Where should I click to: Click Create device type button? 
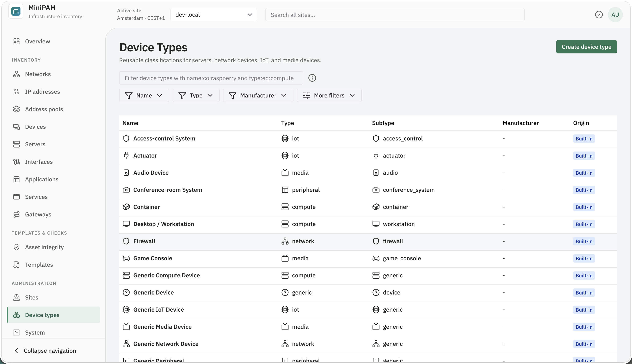pyautogui.click(x=586, y=47)
